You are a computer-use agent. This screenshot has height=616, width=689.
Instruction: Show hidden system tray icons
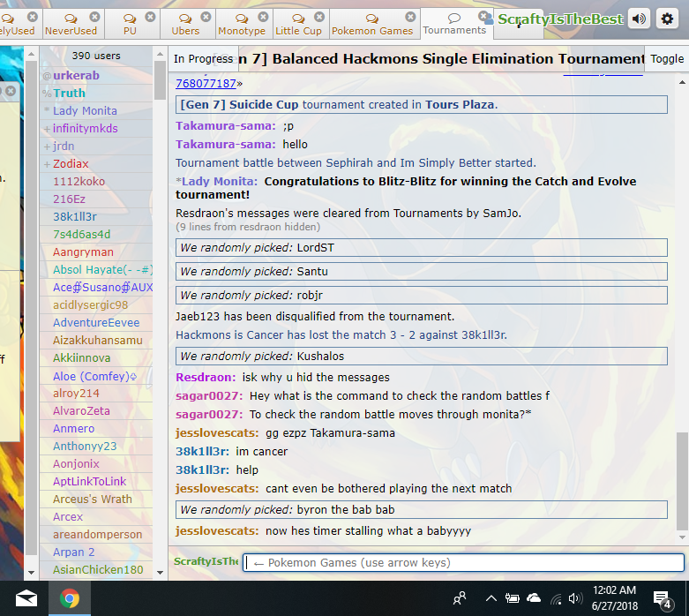click(x=491, y=598)
